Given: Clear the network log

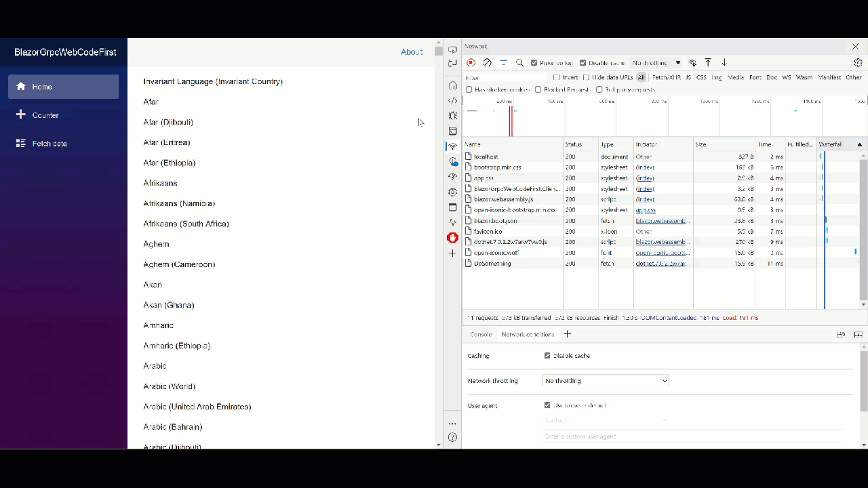Looking at the screenshot, I should (487, 62).
